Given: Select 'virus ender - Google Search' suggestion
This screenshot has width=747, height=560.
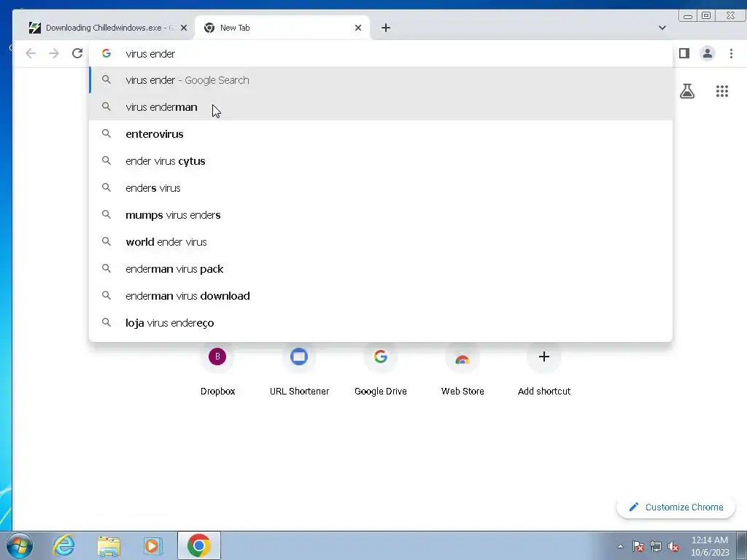Looking at the screenshot, I should [x=381, y=80].
